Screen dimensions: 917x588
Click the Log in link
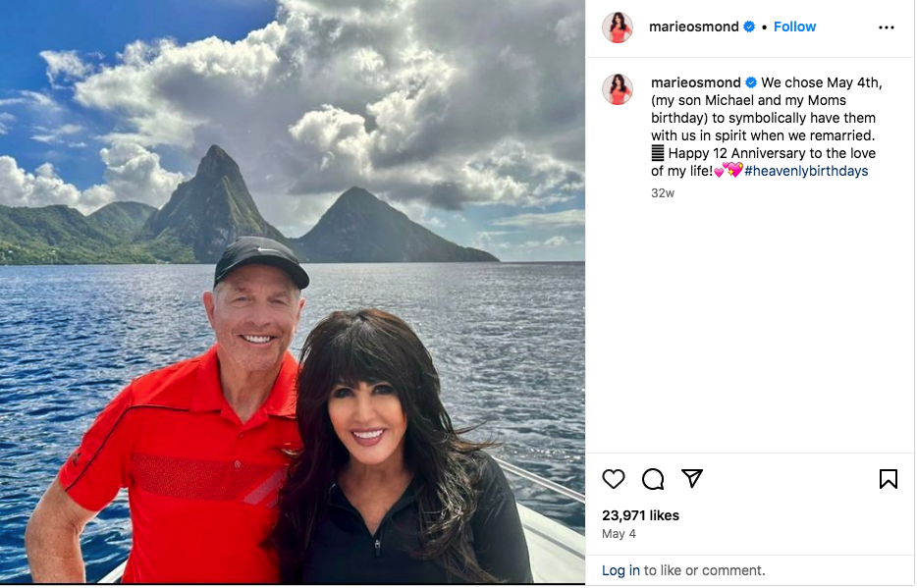click(620, 570)
